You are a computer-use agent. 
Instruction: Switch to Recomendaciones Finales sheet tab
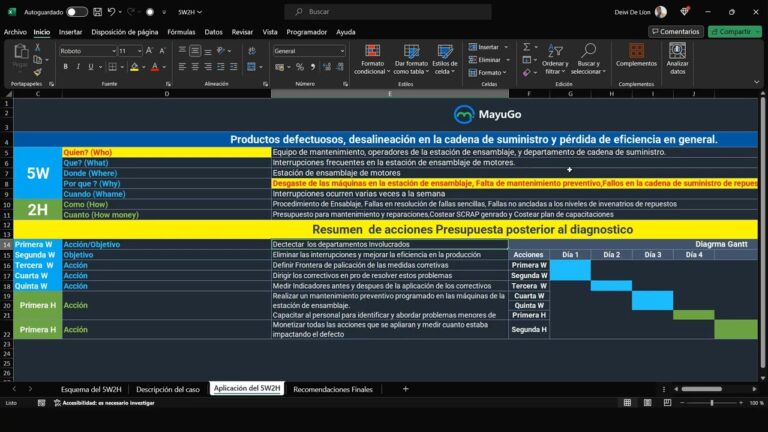point(333,388)
